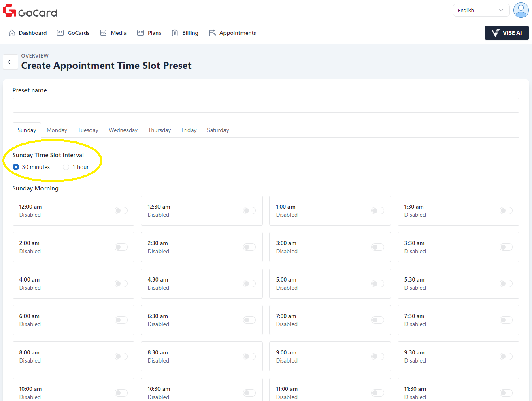Click the Media image icon

click(103, 33)
